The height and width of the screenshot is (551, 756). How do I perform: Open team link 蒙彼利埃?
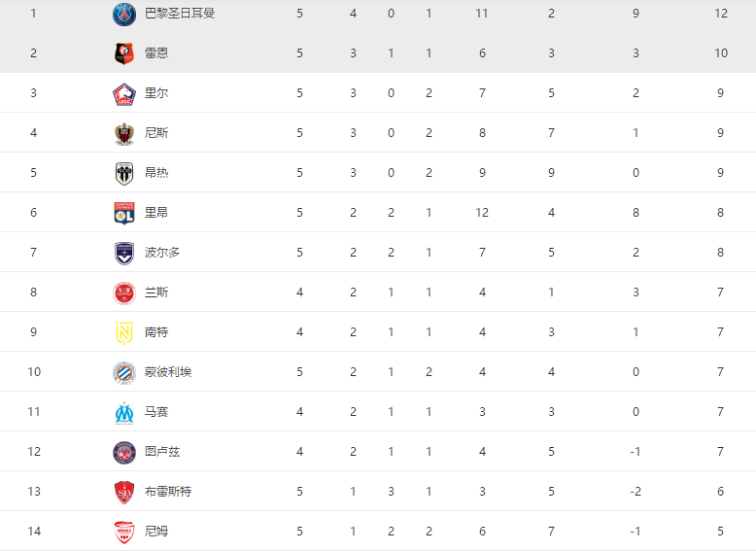(168, 371)
